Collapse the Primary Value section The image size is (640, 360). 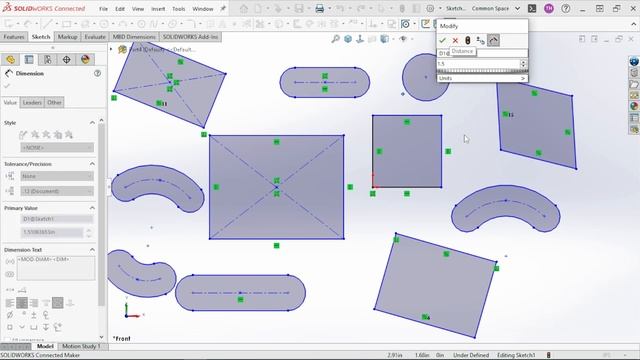pyautogui.click(x=92, y=208)
